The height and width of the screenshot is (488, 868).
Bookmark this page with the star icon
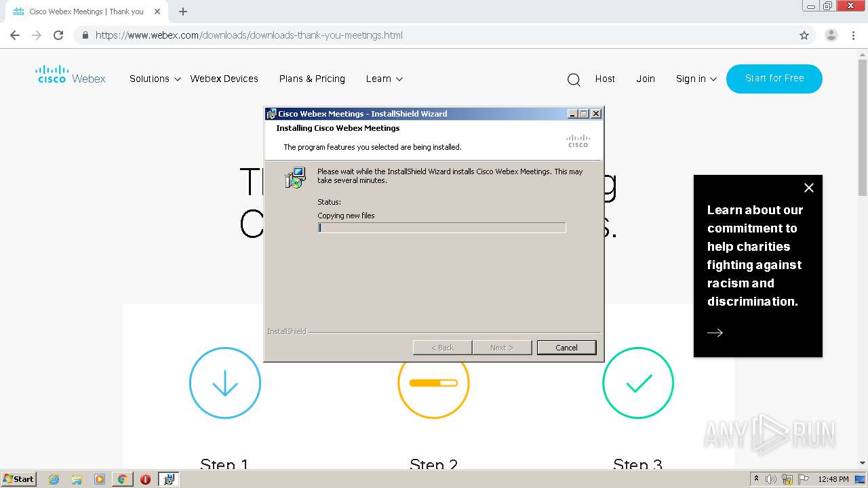(x=804, y=35)
